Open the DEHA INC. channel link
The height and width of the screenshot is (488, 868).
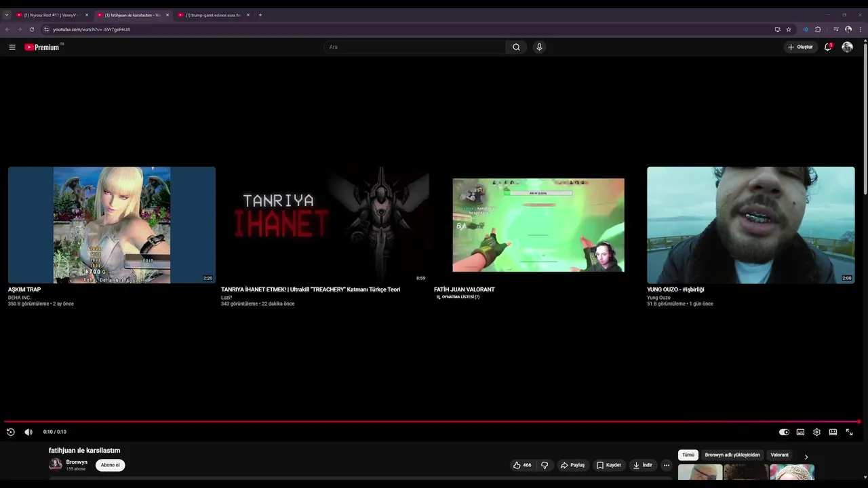point(20,298)
